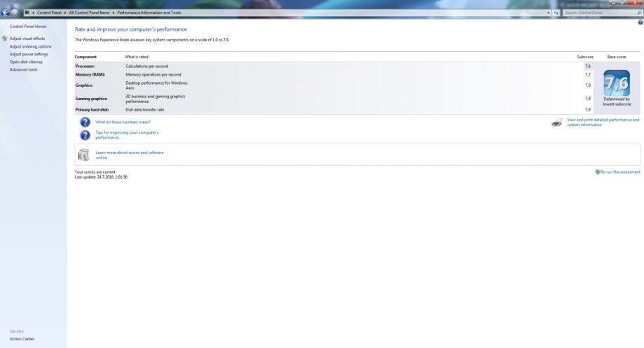Open Adjust visual effects link
The height and width of the screenshot is (348, 644).
[x=27, y=39]
